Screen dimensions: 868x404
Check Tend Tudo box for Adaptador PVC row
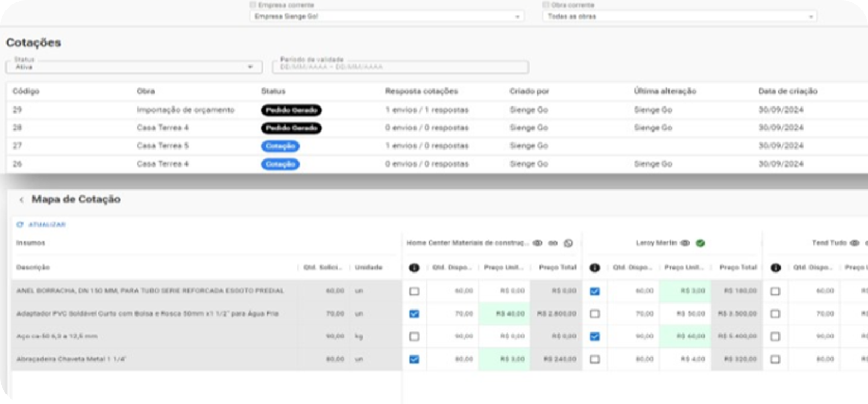[x=775, y=314]
